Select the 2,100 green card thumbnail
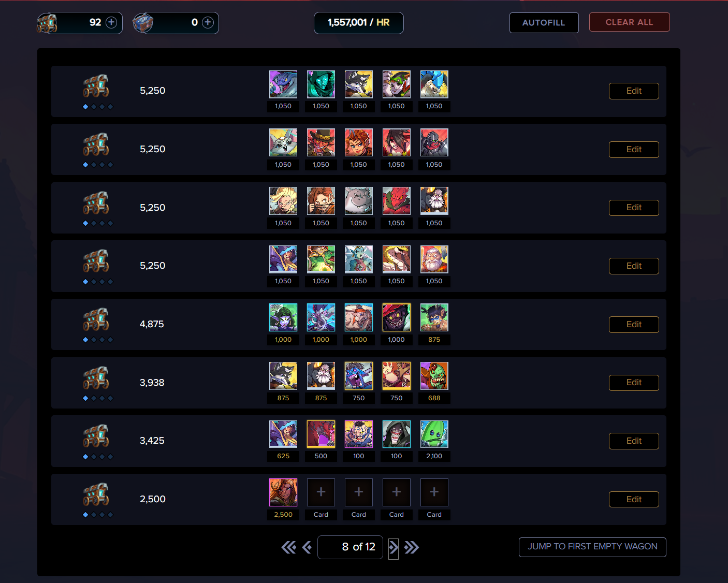Screen dimensions: 728x583 [x=434, y=434]
